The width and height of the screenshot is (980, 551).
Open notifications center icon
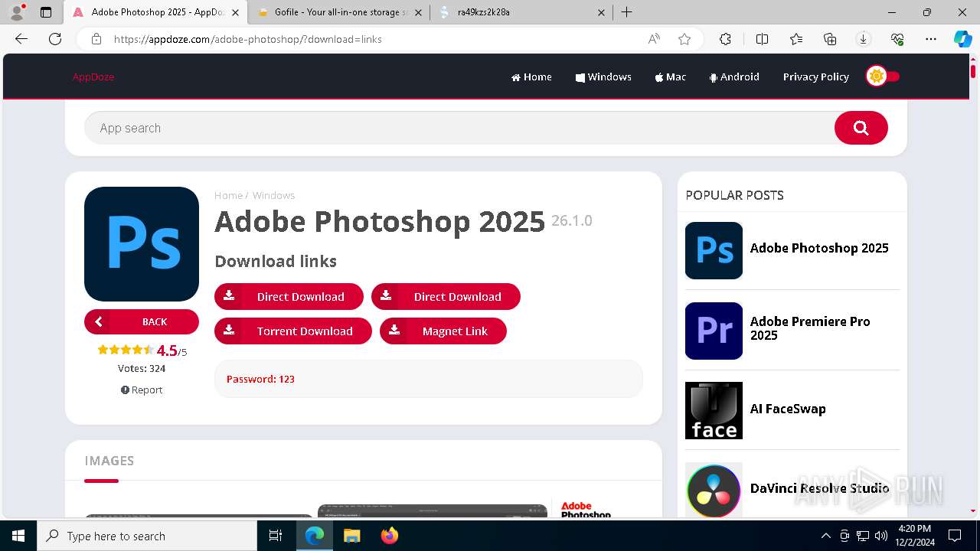tap(955, 536)
